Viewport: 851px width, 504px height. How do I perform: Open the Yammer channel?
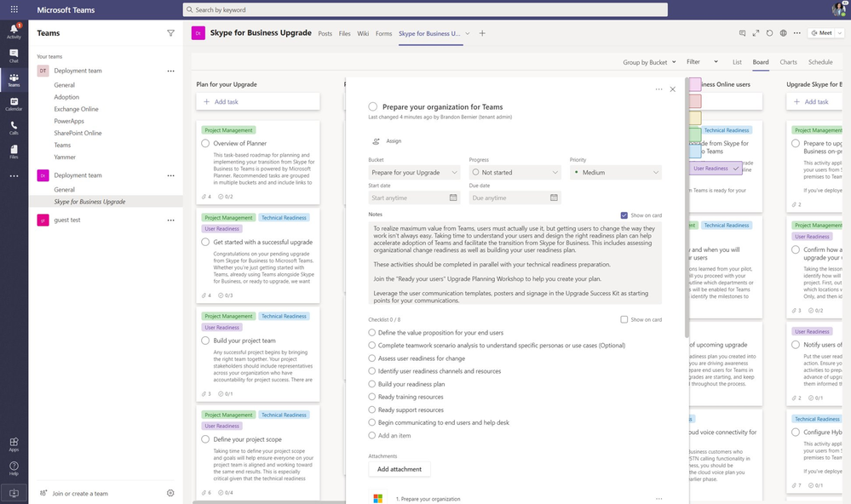pyautogui.click(x=65, y=157)
